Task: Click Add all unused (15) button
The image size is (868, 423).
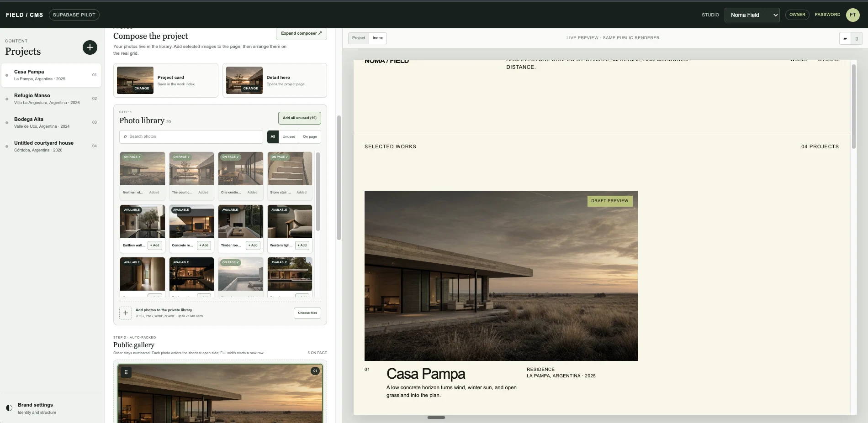Action: pos(300,118)
